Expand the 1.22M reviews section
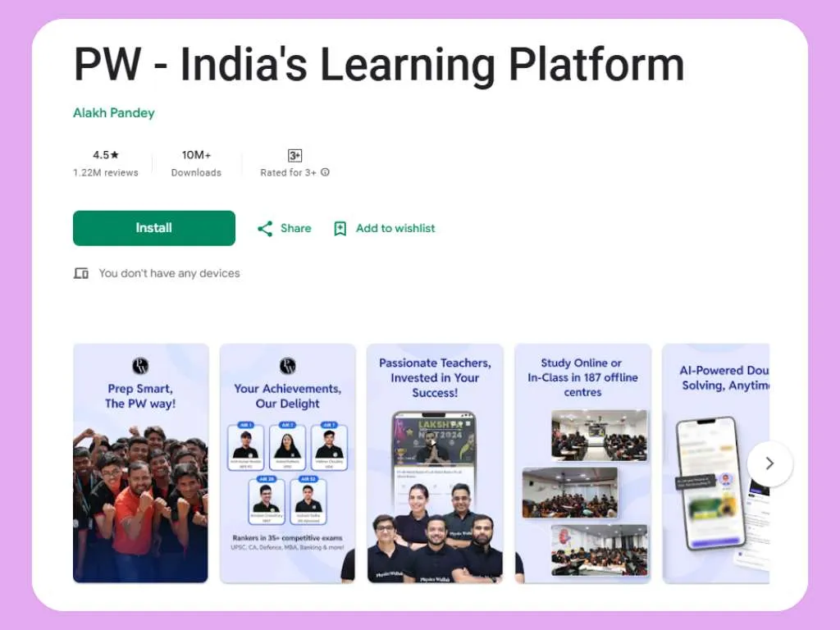 click(106, 163)
